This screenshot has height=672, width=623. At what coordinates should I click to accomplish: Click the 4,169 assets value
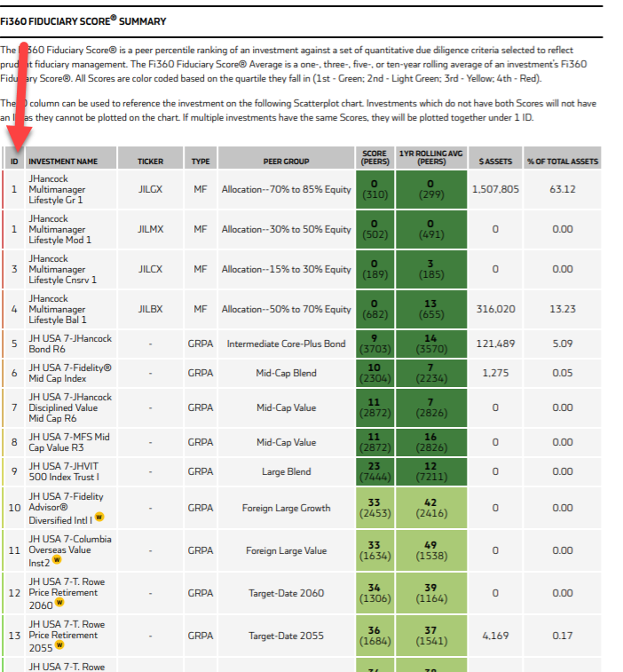tap(495, 635)
